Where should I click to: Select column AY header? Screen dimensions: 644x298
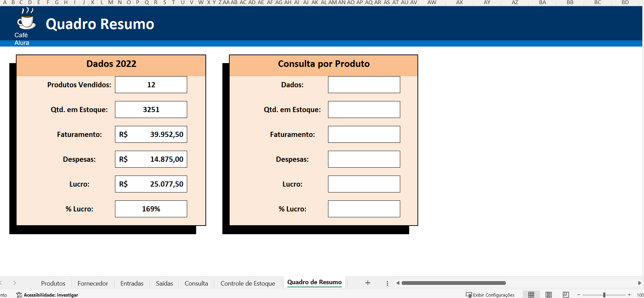[487, 2]
